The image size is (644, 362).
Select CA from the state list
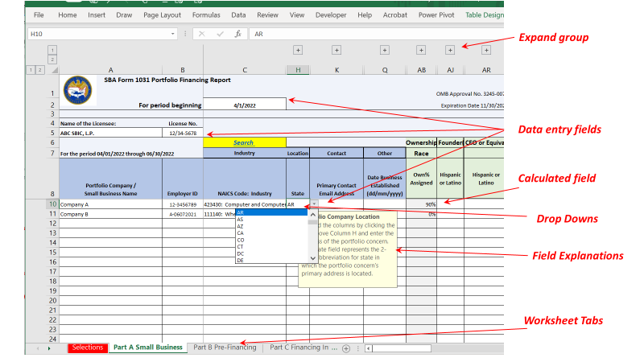coord(241,233)
